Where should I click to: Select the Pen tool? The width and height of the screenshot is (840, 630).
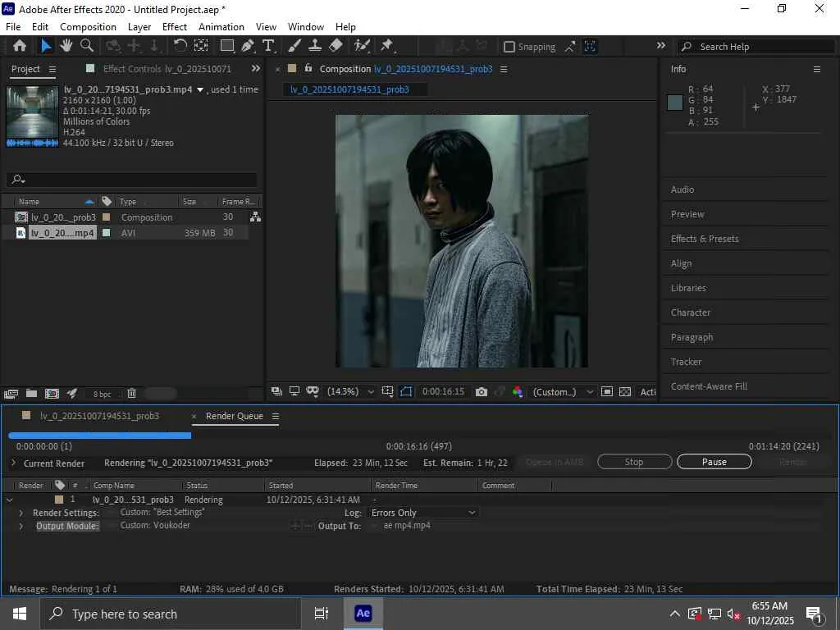click(x=248, y=46)
